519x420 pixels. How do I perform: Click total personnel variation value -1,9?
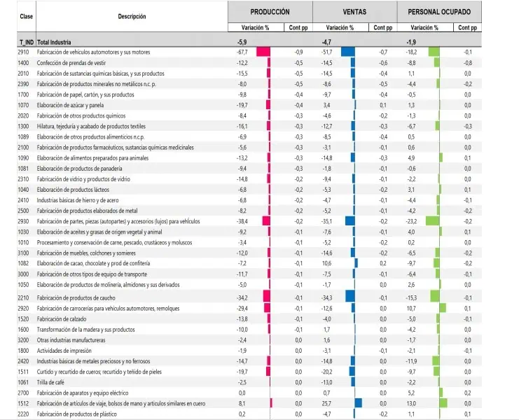(x=411, y=42)
